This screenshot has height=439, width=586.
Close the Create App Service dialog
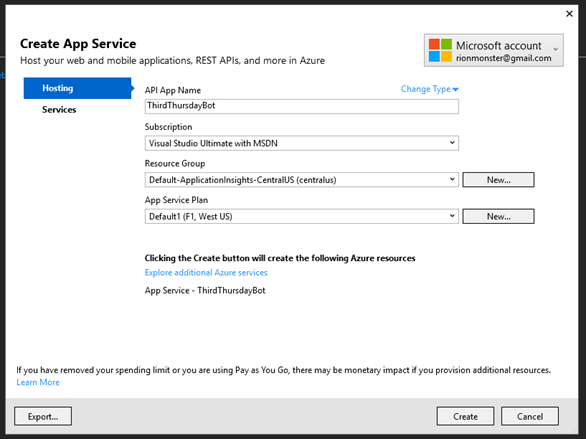point(569,14)
